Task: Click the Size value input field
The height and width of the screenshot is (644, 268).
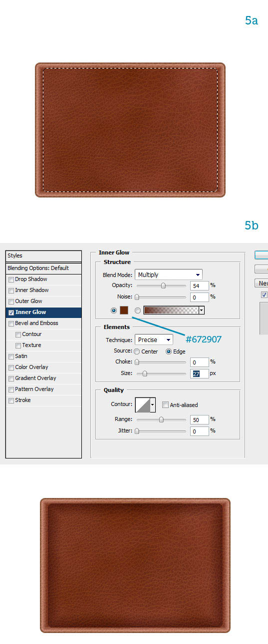Action: click(x=199, y=373)
